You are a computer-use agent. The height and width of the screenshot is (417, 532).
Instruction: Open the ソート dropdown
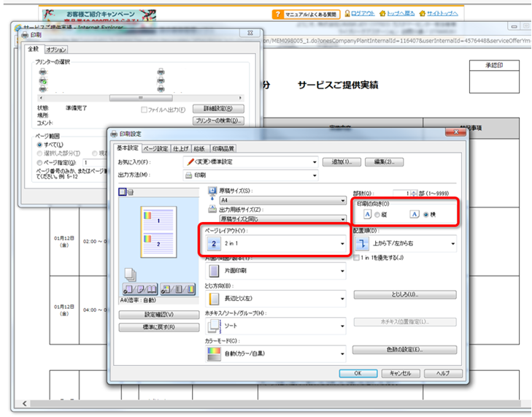click(276, 326)
